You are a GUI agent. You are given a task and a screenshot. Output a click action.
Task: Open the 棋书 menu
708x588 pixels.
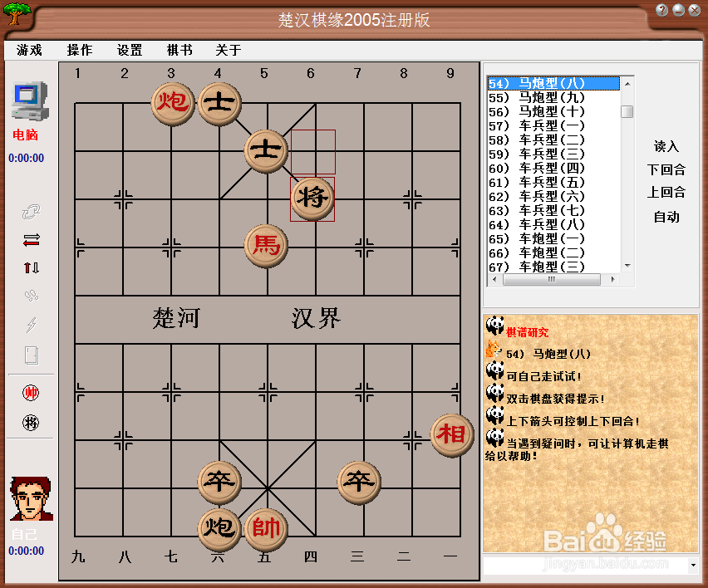pos(179,50)
